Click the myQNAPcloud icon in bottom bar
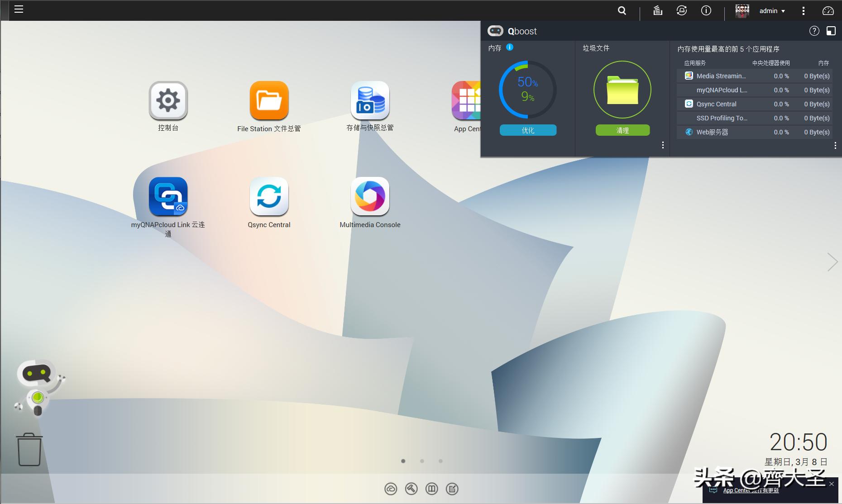The height and width of the screenshot is (504, 842). coord(391,489)
